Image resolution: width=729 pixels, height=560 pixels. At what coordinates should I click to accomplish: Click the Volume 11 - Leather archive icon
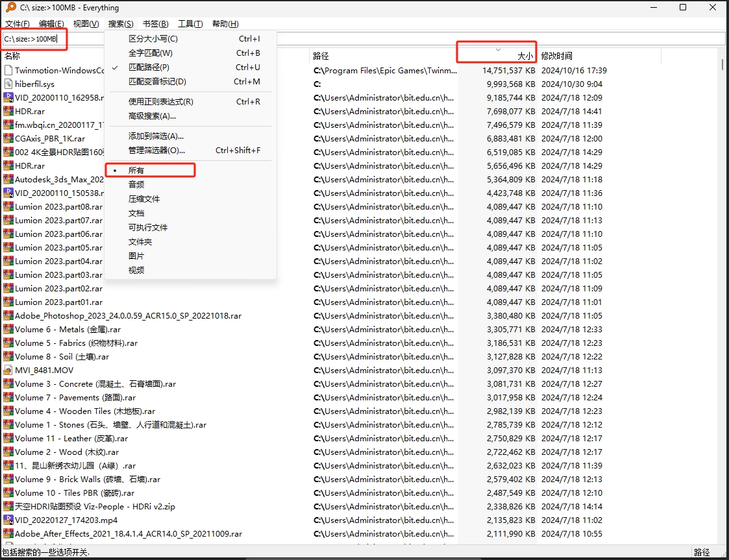[8, 438]
